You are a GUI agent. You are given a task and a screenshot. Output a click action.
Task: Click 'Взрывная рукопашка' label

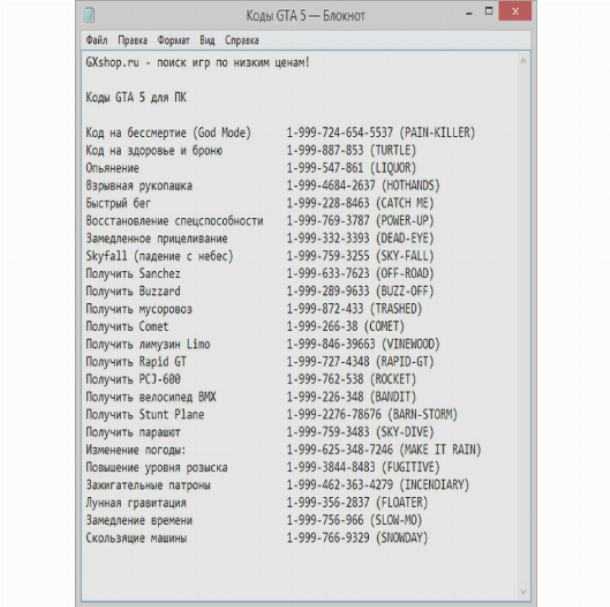(138, 185)
